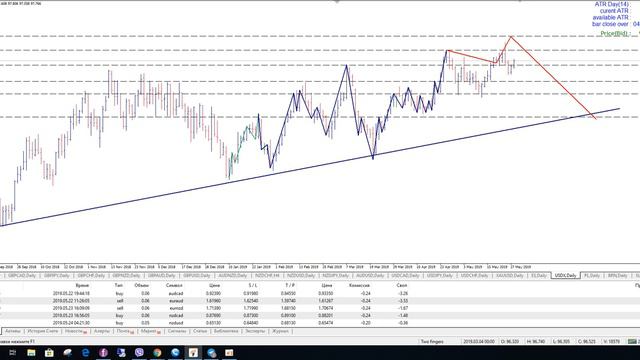Open the Эксперты terminal tab
The width and height of the screenshot is (640, 360).
click(255, 331)
